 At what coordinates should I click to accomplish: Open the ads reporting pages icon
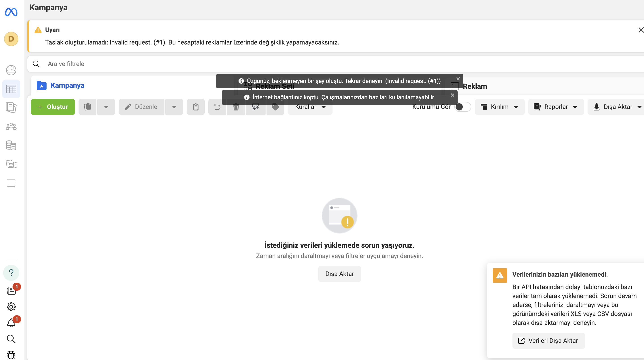point(11,108)
